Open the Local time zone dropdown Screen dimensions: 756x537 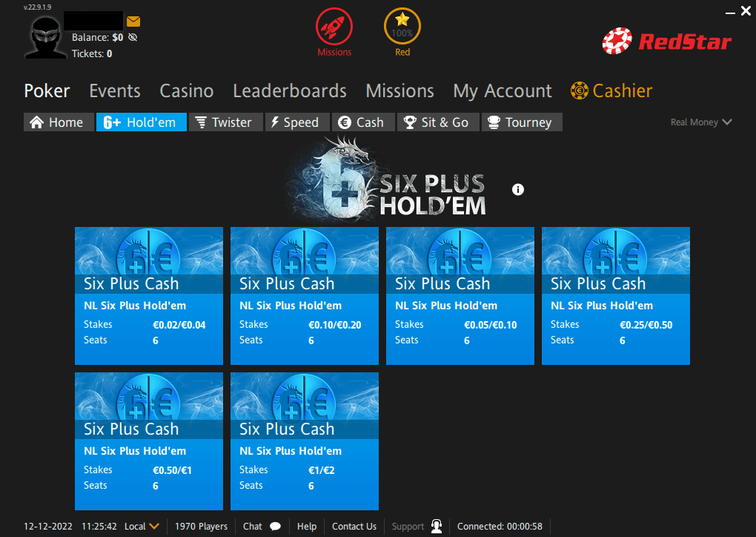142,527
